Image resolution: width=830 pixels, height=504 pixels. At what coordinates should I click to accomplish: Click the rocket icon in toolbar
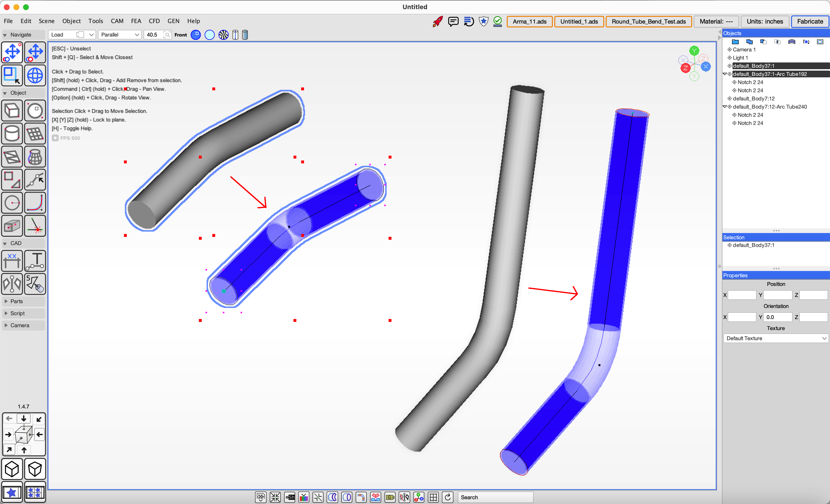pos(437,22)
